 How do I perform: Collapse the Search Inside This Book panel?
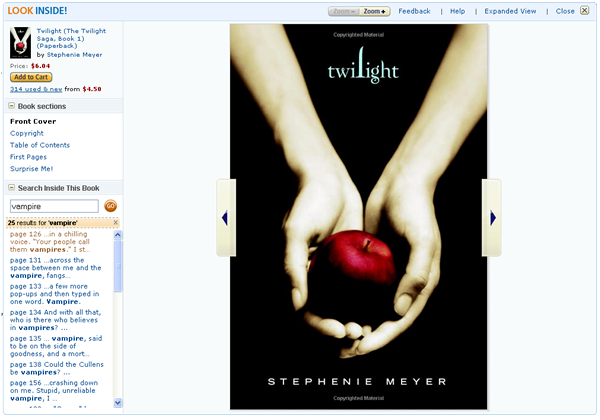click(x=12, y=187)
